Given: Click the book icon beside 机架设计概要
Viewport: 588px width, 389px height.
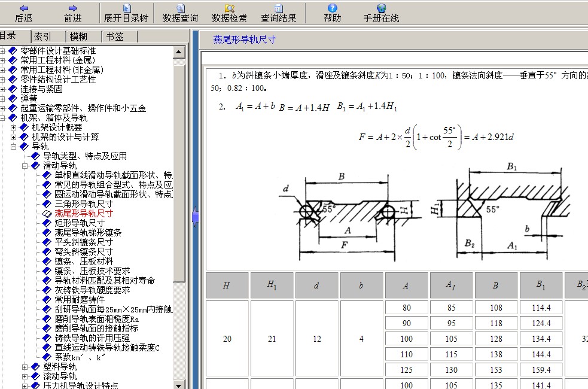Looking at the screenshot, I should (x=24, y=127).
